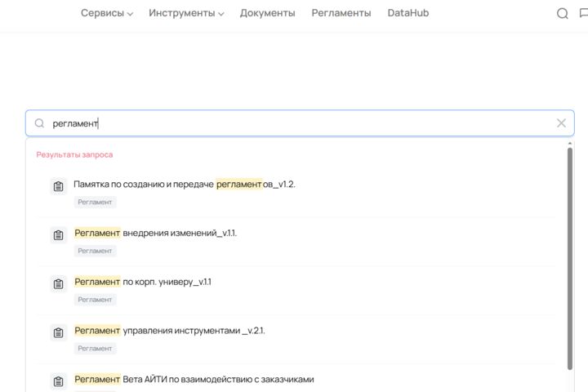Click document icon beside Регламент внедрения изменений

[59, 235]
